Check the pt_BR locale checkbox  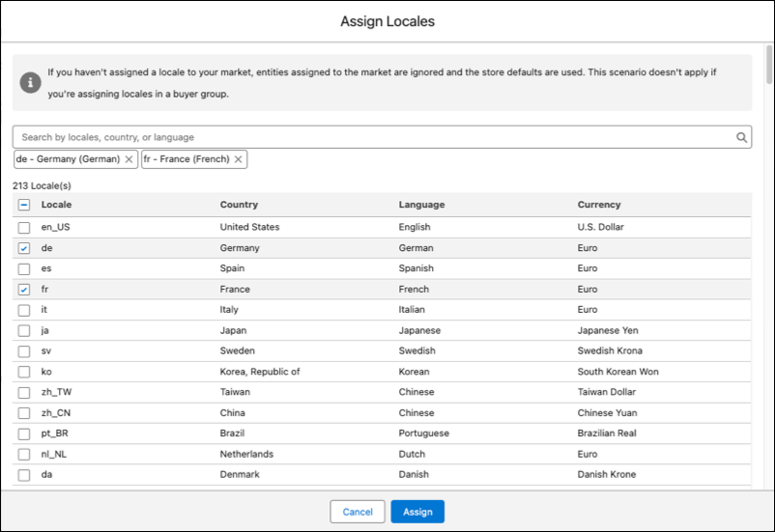click(24, 434)
